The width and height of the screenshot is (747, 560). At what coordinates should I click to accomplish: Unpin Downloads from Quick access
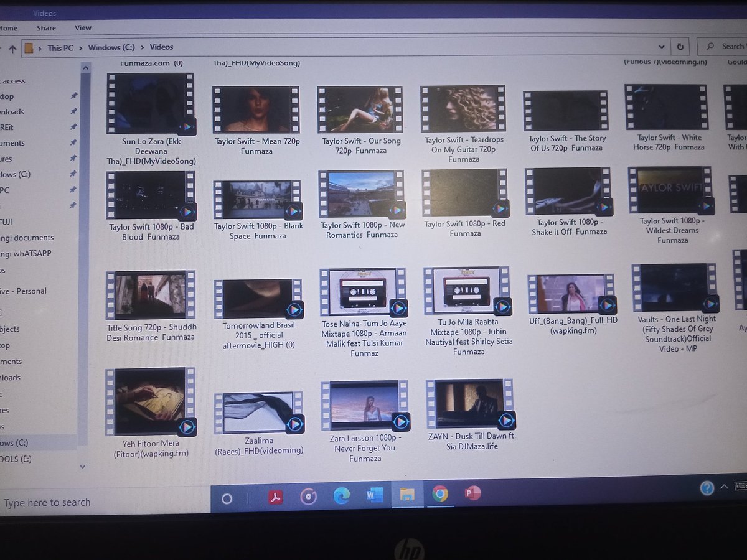[74, 112]
